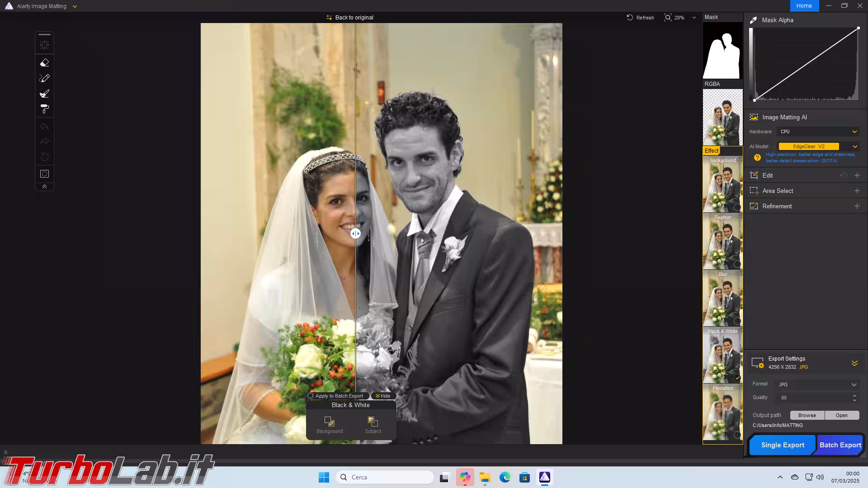This screenshot has height=488, width=868.
Task: Click the Background effect icon in popup
Action: tap(330, 422)
